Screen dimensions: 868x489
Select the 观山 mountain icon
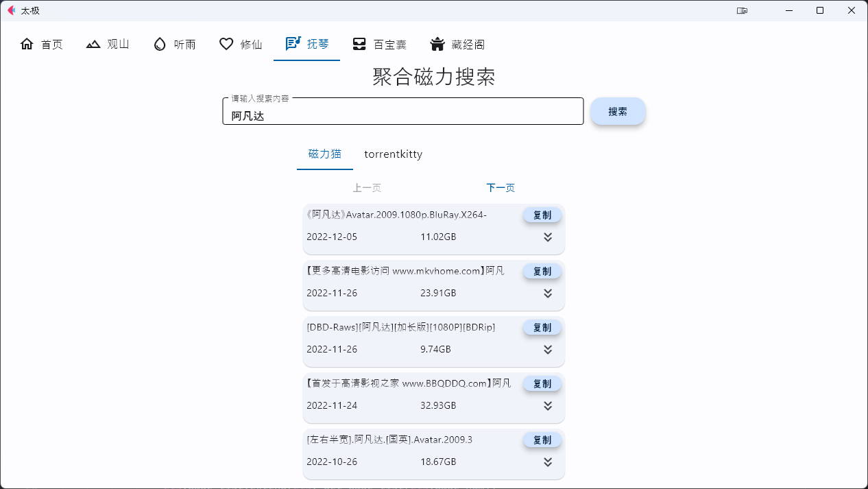pos(93,43)
